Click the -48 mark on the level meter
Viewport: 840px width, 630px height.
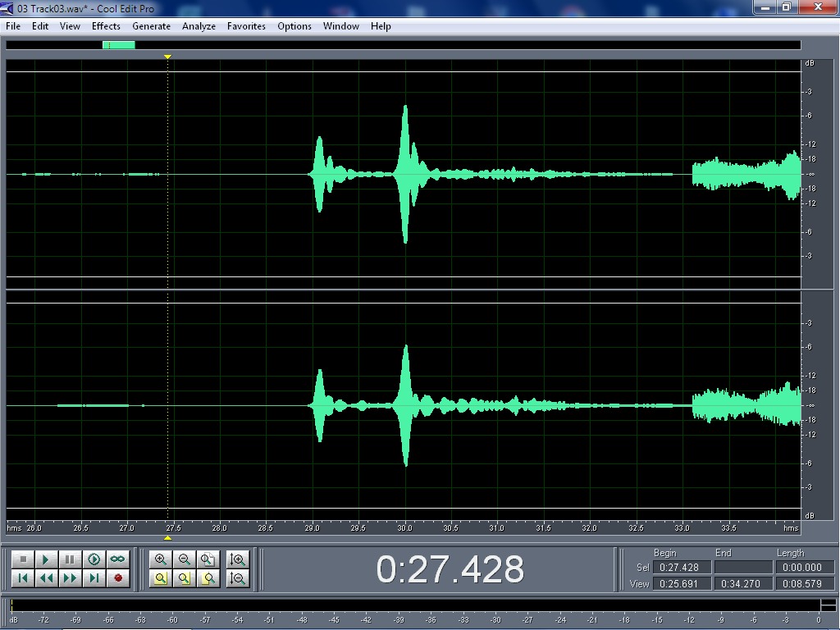(x=302, y=620)
